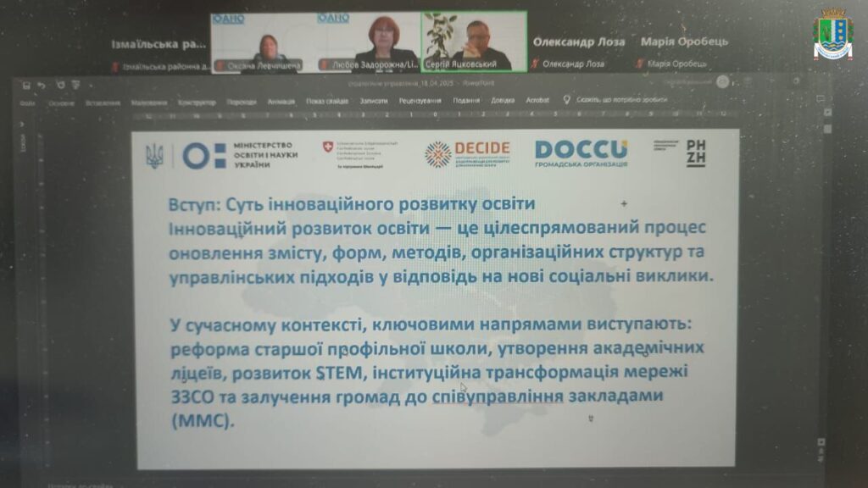Switch to the Рецензування tab
Screen dimensions: 868x488
coord(419,101)
